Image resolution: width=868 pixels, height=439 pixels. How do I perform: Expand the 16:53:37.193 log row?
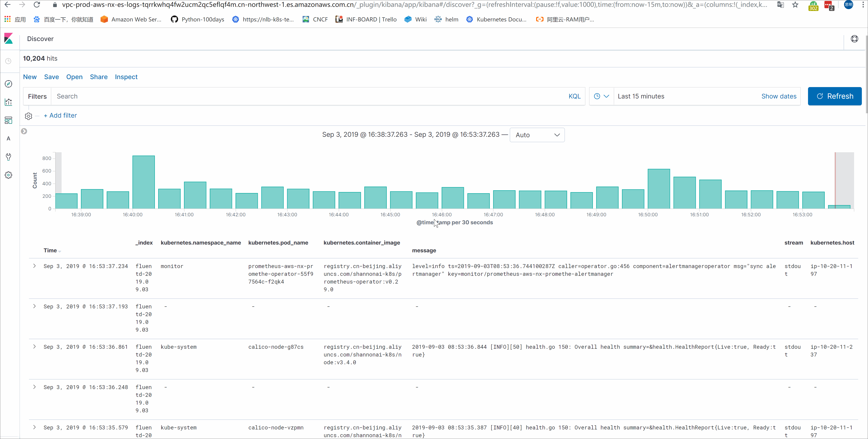tap(34, 306)
